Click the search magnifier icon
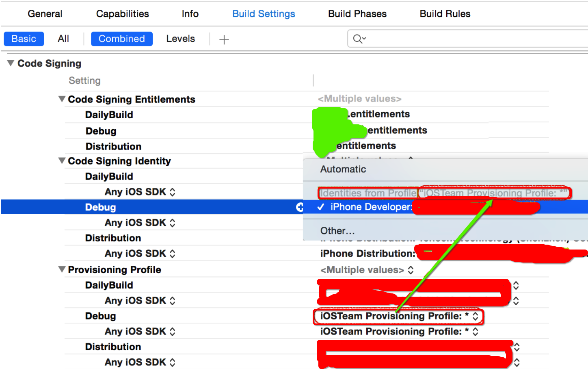Image resolution: width=588 pixels, height=369 pixels. tap(358, 39)
